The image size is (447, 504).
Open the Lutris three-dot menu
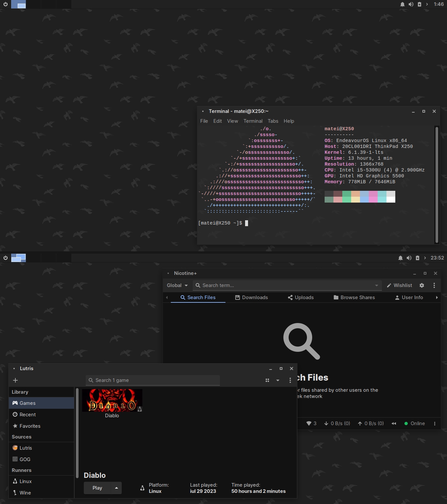290,380
